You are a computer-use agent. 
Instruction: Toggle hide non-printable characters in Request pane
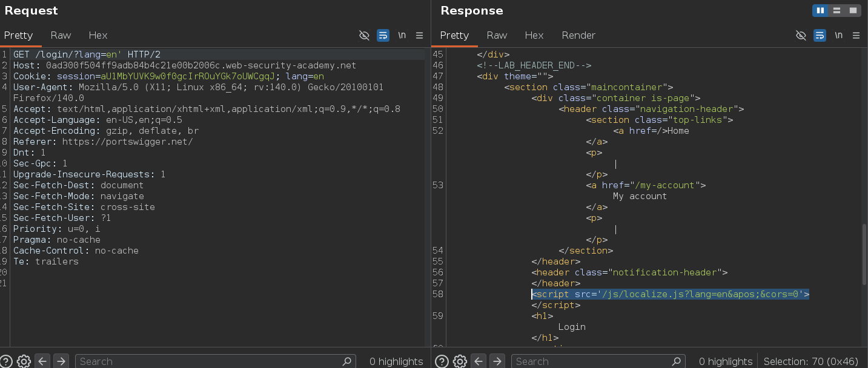click(364, 35)
